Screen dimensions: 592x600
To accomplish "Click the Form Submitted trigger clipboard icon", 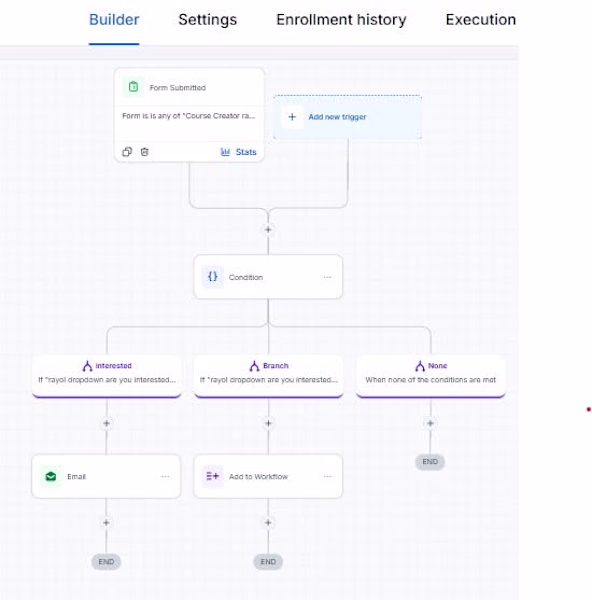I will [133, 87].
